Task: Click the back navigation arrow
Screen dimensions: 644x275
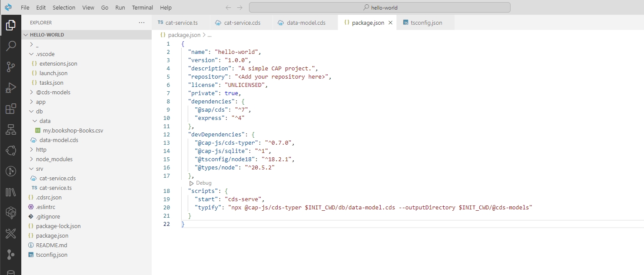Action: (229, 7)
